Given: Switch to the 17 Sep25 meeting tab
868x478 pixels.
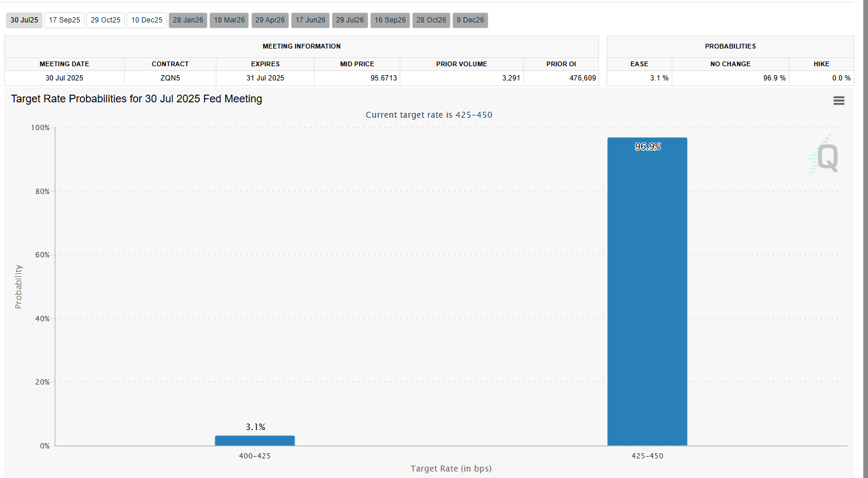Looking at the screenshot, I should pos(64,20).
